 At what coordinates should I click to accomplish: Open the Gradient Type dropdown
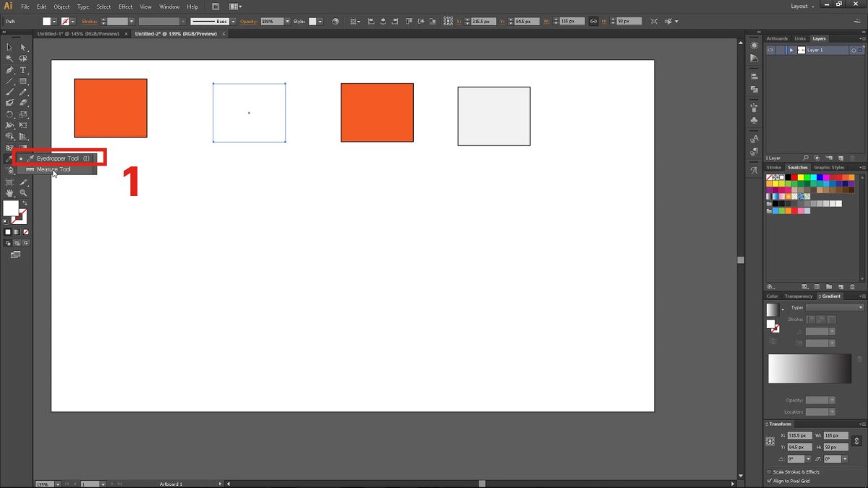pyautogui.click(x=835, y=307)
